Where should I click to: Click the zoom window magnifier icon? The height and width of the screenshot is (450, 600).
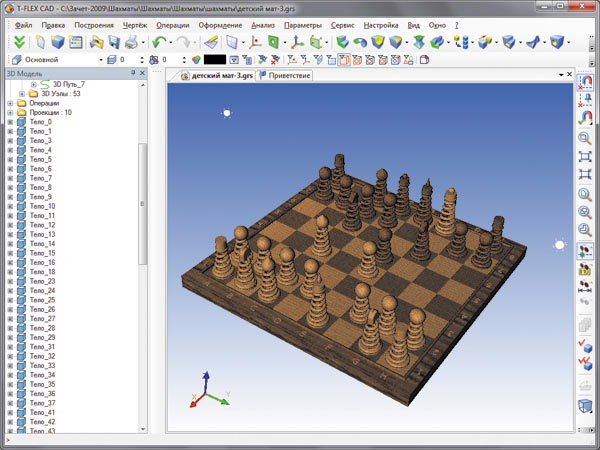tap(585, 138)
